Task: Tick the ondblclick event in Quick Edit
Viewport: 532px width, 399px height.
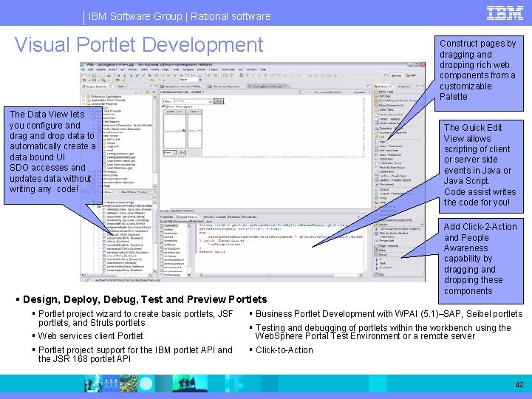Action: 162,241
